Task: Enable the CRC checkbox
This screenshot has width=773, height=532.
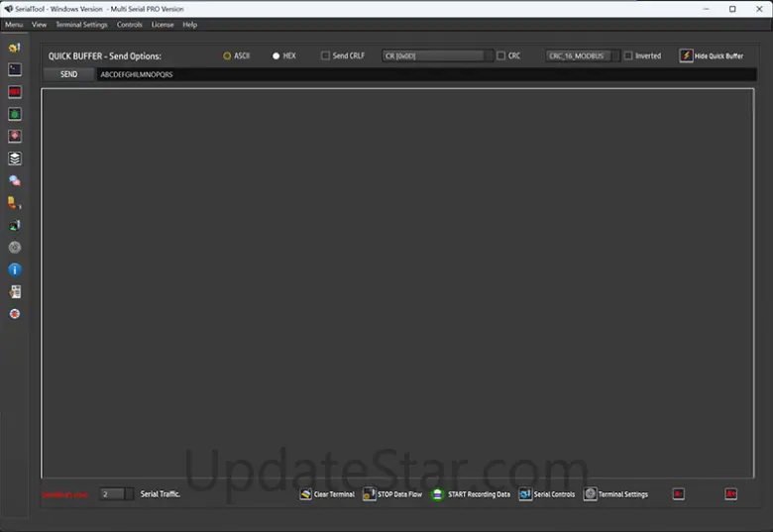Action: pos(500,55)
